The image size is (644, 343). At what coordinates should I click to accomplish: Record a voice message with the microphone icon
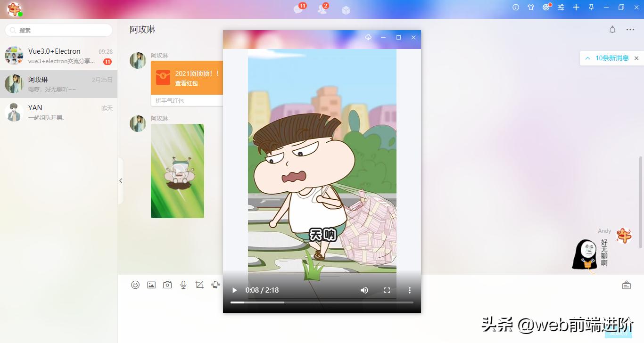coord(183,285)
